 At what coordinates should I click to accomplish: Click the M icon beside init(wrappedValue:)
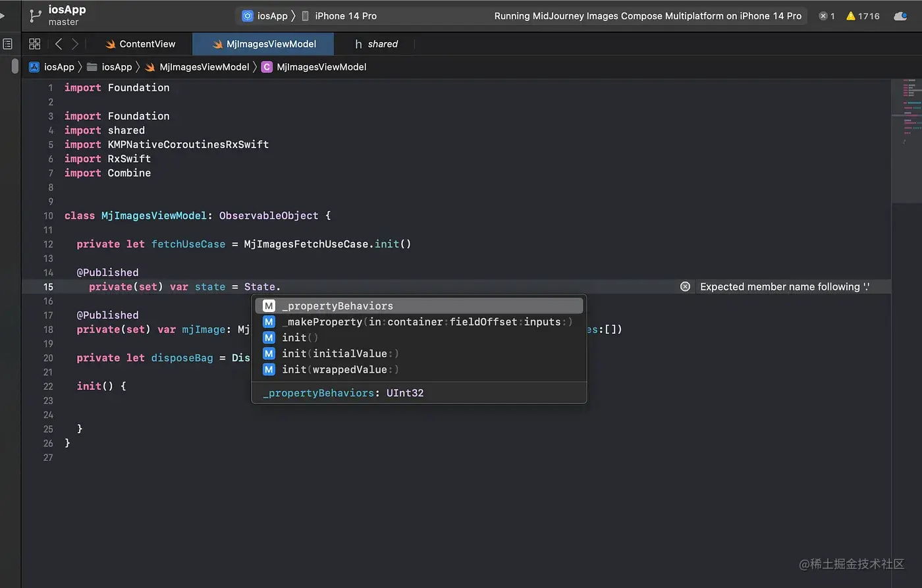[269, 369]
